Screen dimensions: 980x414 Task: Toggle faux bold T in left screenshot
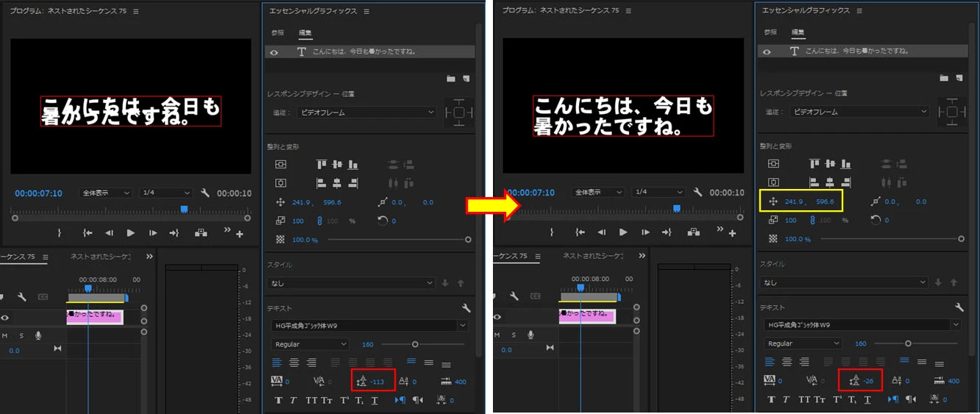coord(279,400)
